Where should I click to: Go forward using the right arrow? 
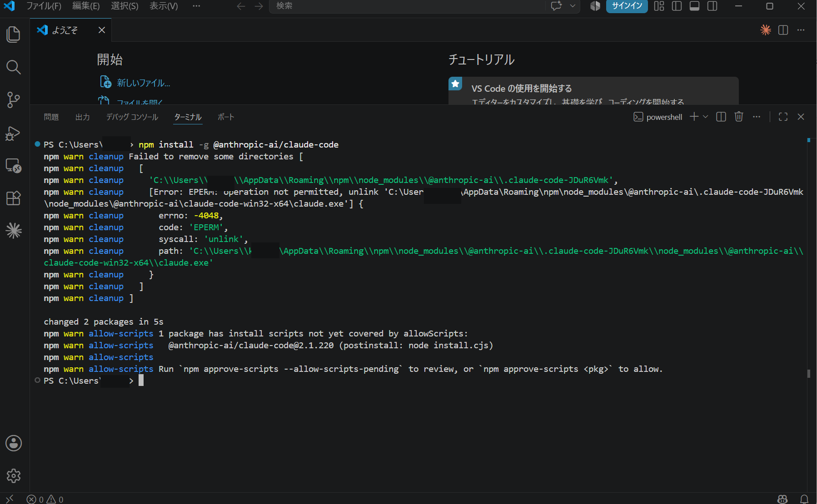[x=259, y=6]
